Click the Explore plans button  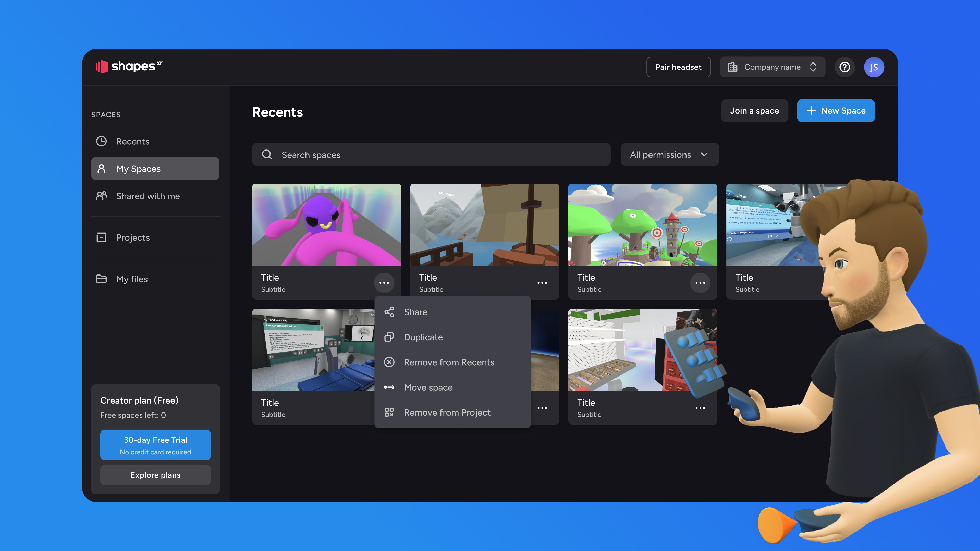tap(155, 475)
